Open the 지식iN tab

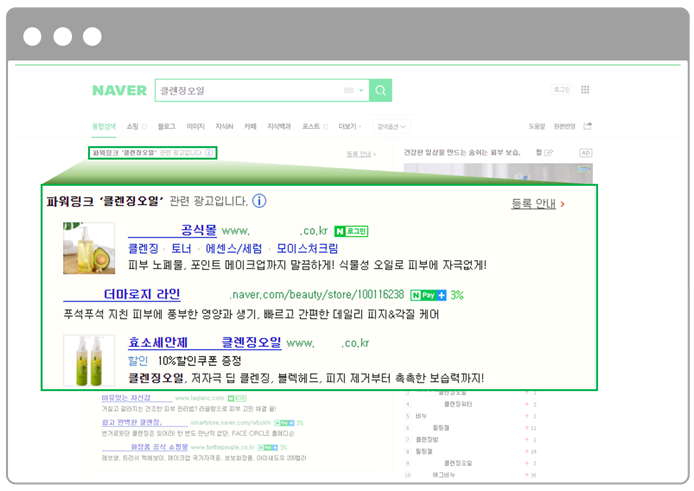(224, 127)
